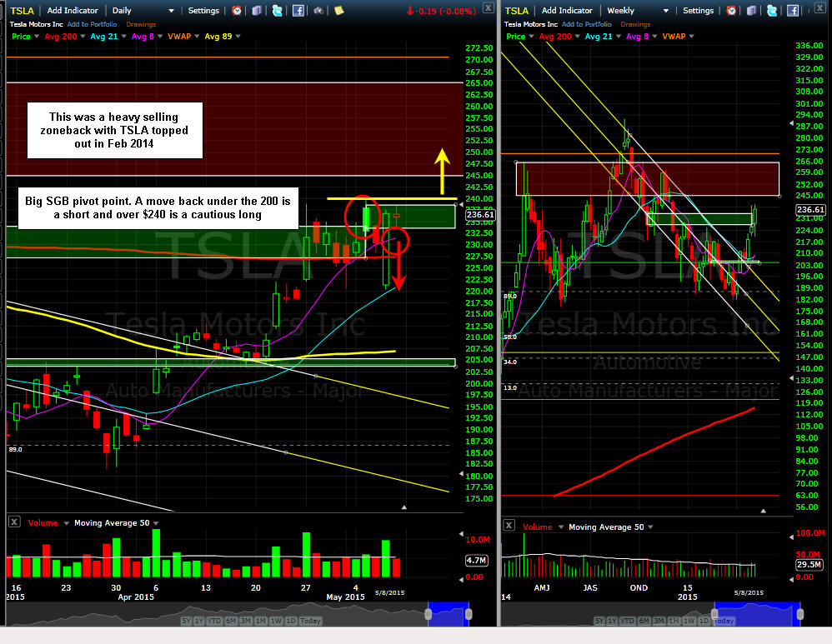The width and height of the screenshot is (832, 644).
Task: Expand the Avg 200 dropdown arrow in the Daily chart
Action: click(x=83, y=37)
